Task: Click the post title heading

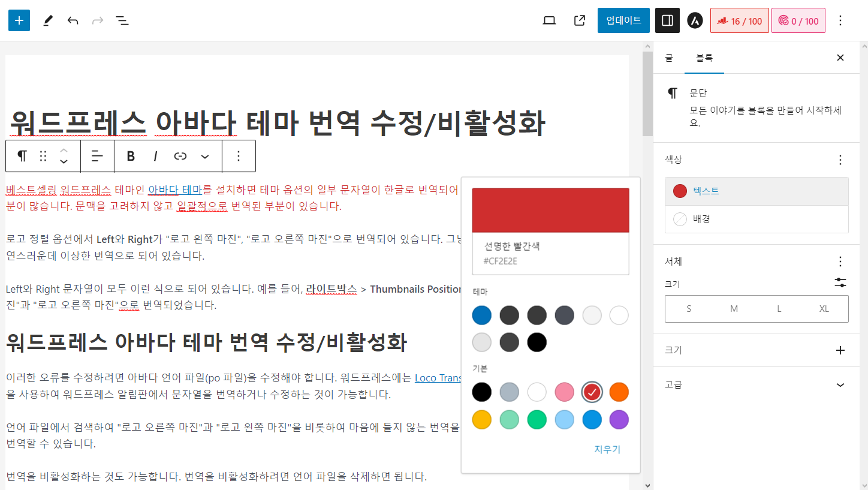Action: pos(278,122)
